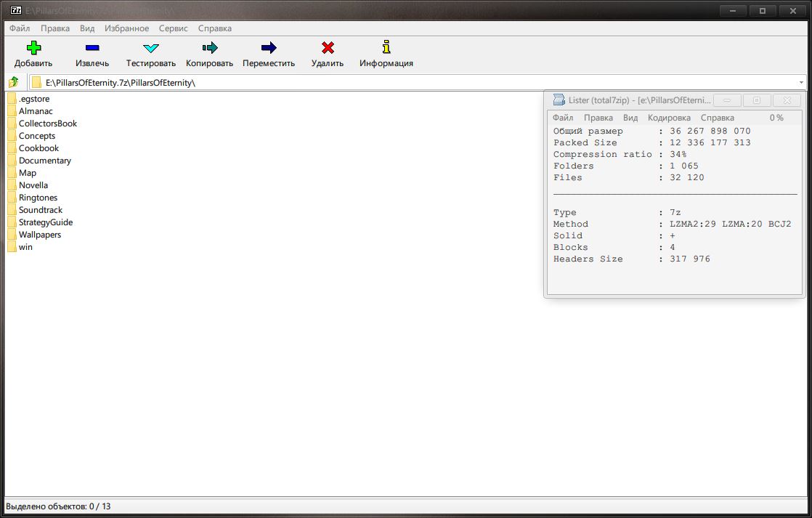Click the Move (Переместить) blue arrow icon
Screen dimensions: 812x518
coord(269,48)
